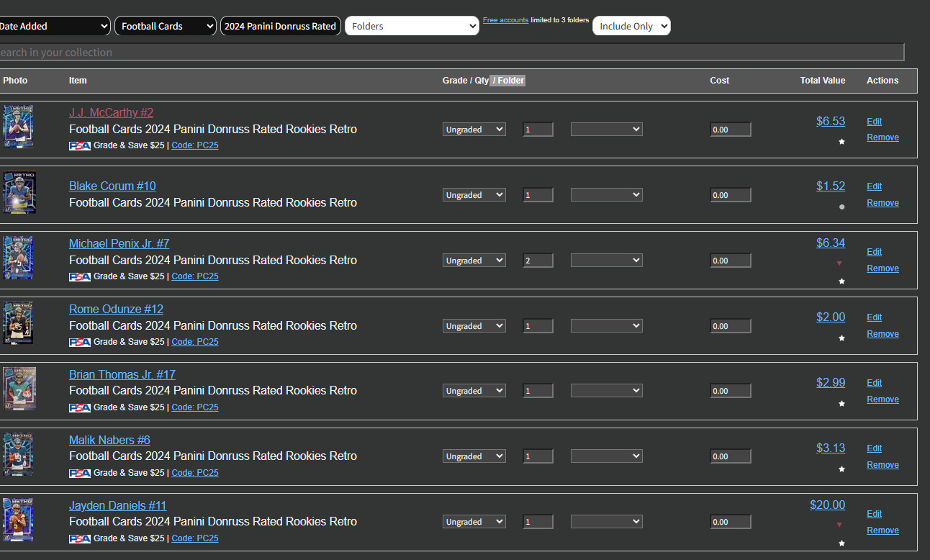Open the J.J. McCarthy #2 link
This screenshot has height=560, width=930.
(111, 112)
